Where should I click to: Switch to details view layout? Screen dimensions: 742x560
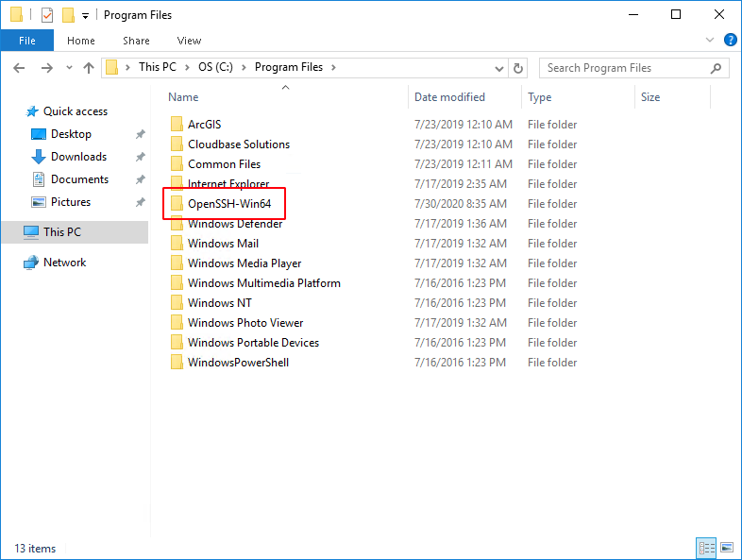point(706,548)
